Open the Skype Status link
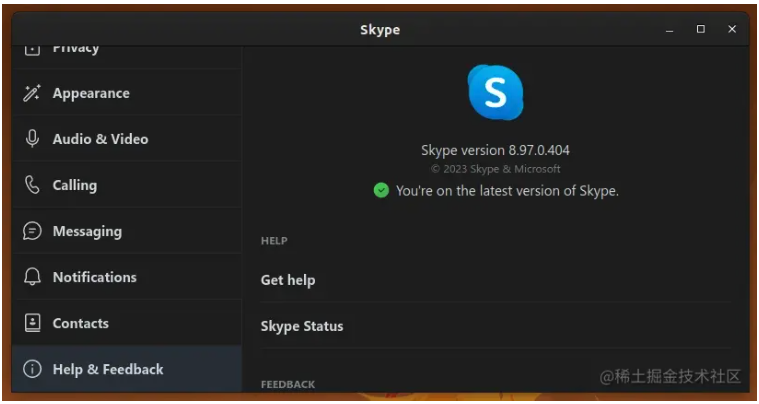This screenshot has width=759, height=404. [496, 326]
